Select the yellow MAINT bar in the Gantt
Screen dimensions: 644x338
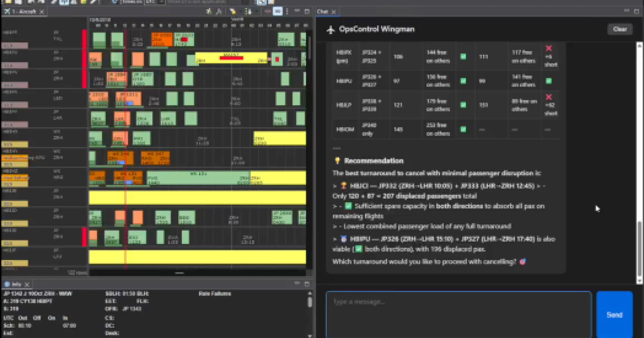pyautogui.click(x=231, y=58)
